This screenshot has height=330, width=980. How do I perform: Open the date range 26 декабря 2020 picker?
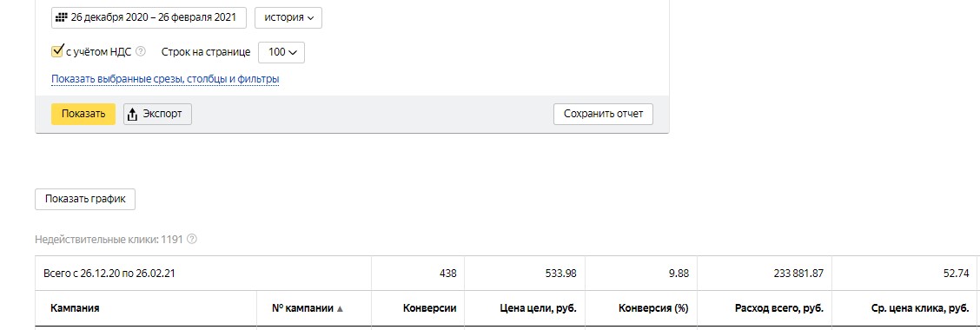tap(149, 17)
